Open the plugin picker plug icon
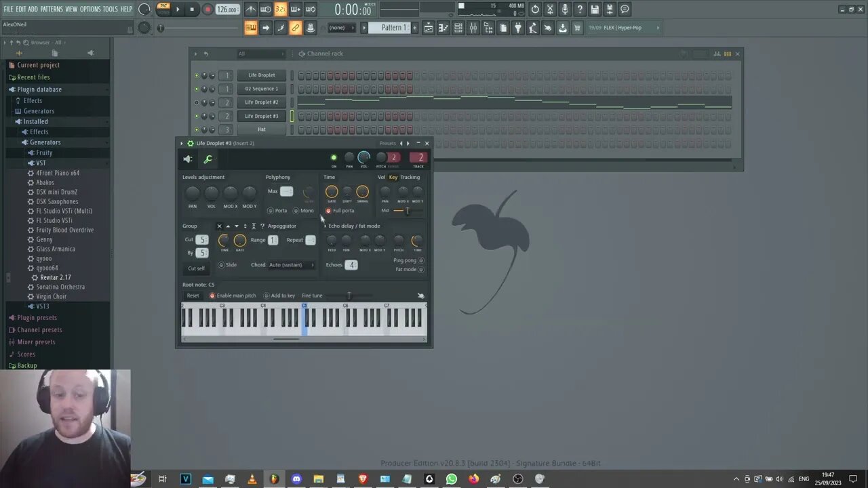This screenshot has width=868, height=488. coord(518,28)
